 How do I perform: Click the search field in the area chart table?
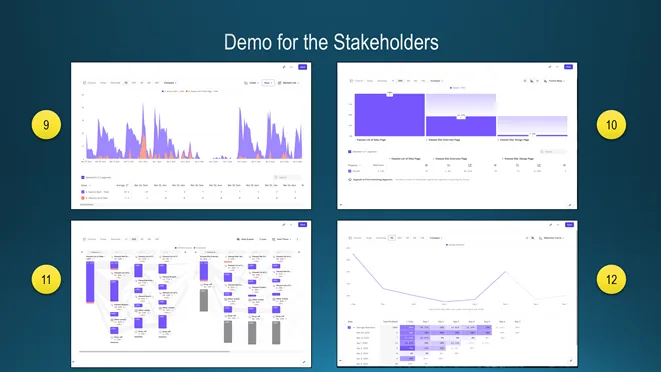(287, 178)
